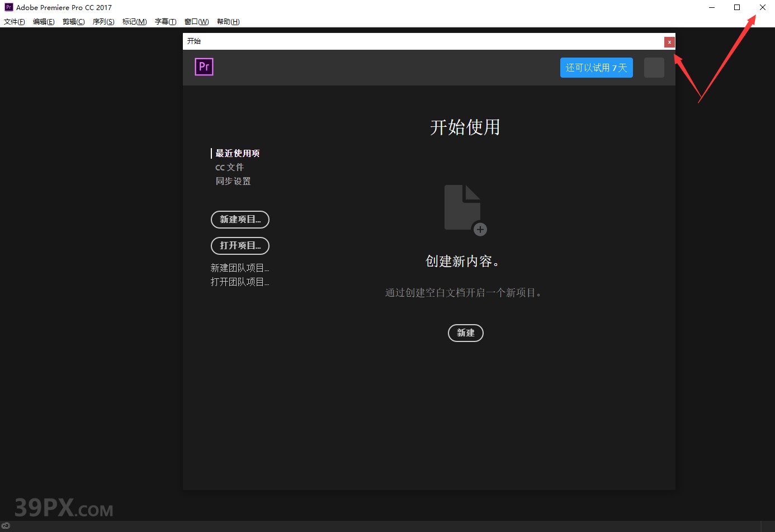Click the avatar square beside the trial button
Image resolution: width=775 pixels, height=532 pixels.
(654, 67)
